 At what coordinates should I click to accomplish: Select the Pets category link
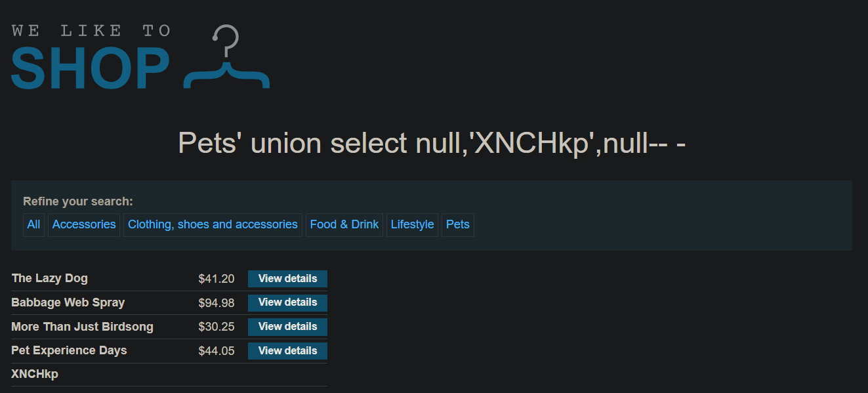(x=458, y=224)
